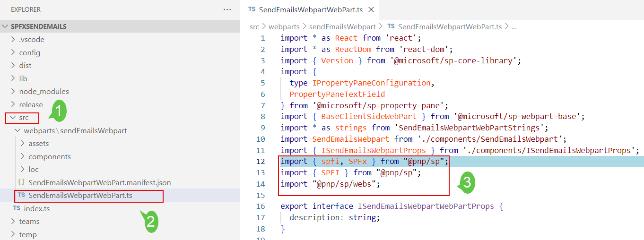Click 'react' string on line 1
Screen dimensions: 644x240
(x=402, y=38)
